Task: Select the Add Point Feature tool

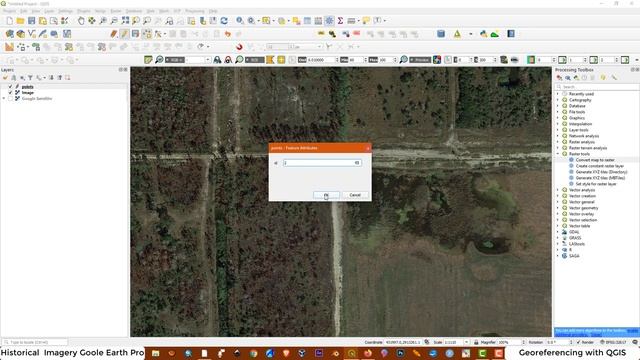Action: coord(147,34)
